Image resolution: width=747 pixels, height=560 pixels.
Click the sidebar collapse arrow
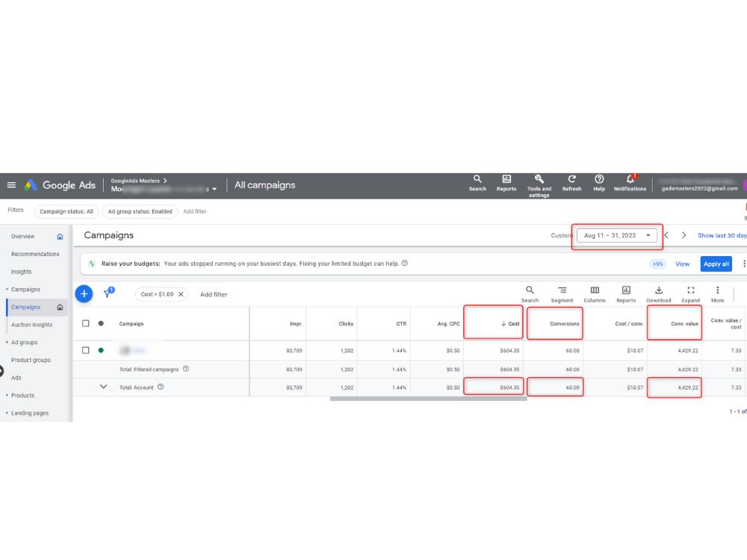point(1,371)
